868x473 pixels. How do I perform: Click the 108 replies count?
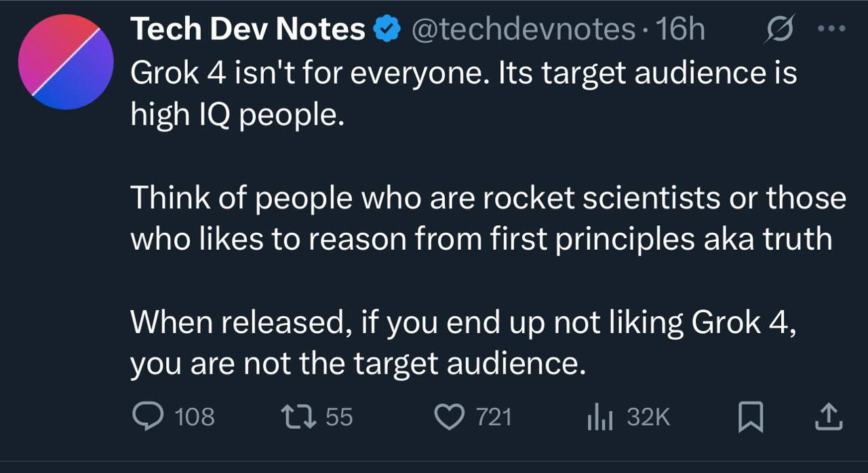tap(195, 417)
